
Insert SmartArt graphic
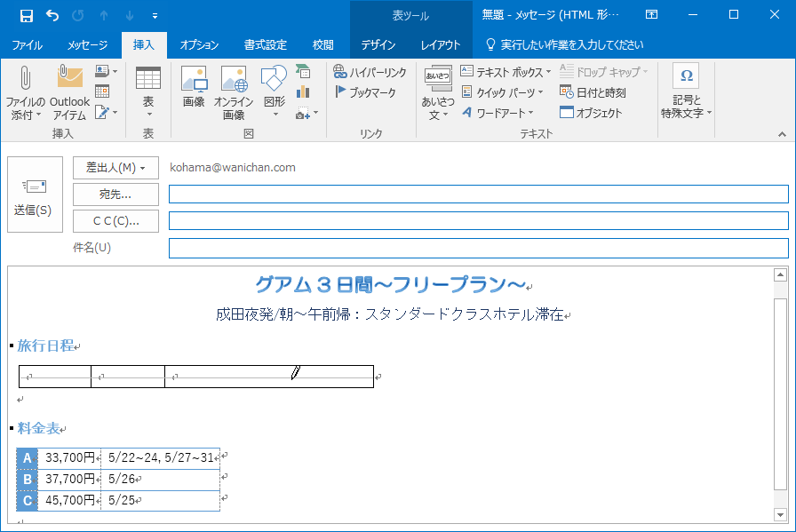coord(303,71)
